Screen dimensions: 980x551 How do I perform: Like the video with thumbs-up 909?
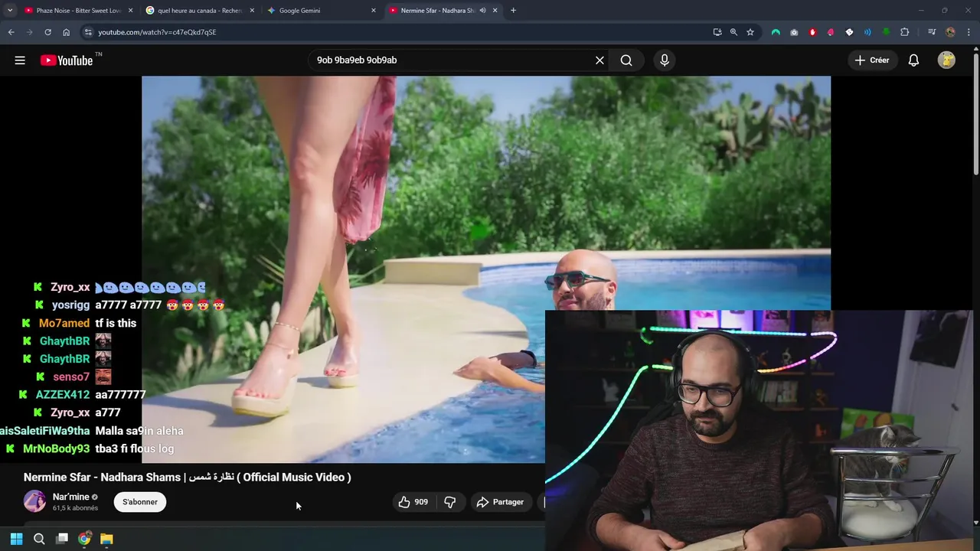tap(413, 502)
